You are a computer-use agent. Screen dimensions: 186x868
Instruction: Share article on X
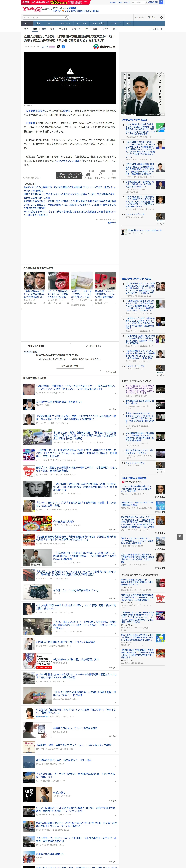coord(58,47)
